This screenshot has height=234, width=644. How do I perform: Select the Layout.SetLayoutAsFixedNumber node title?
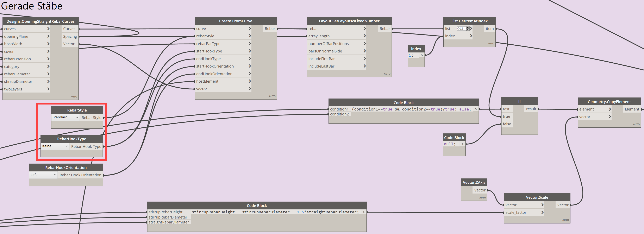click(349, 21)
